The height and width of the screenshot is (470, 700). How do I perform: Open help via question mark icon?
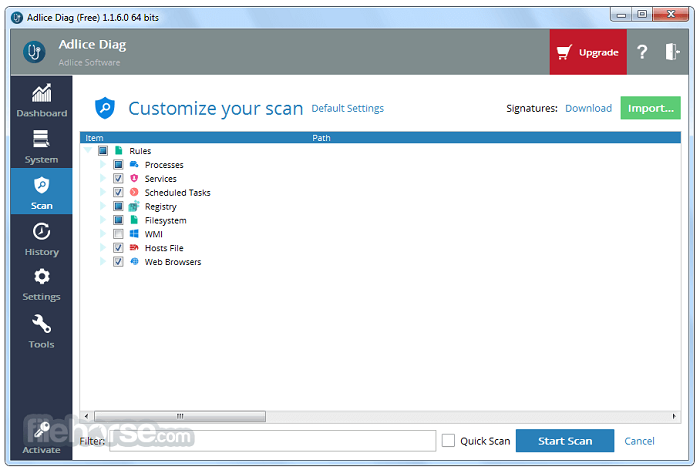pyautogui.click(x=642, y=52)
